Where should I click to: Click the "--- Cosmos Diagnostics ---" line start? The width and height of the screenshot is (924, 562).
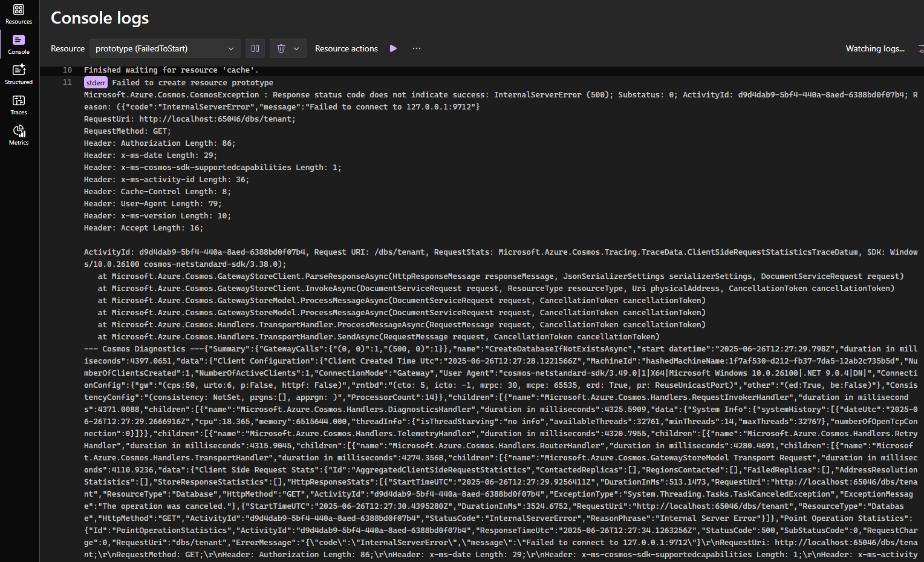tap(145, 348)
